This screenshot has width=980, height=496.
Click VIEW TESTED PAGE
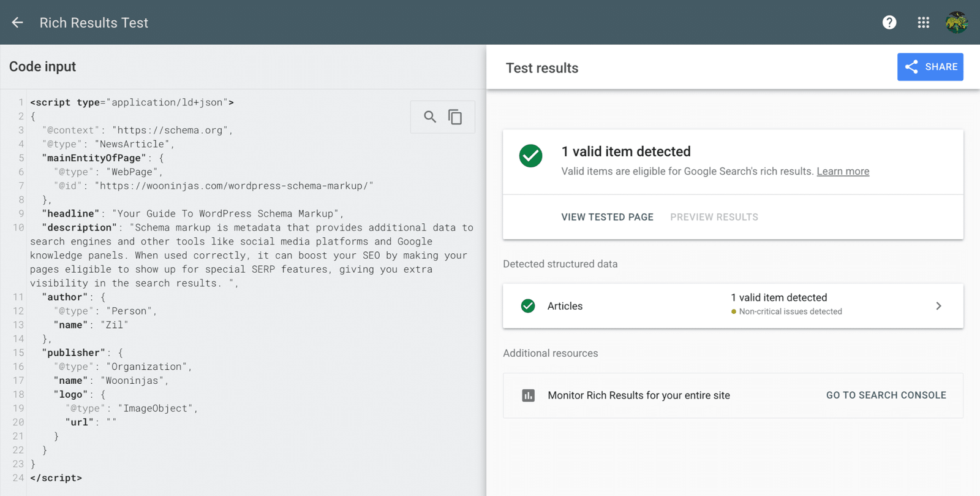click(x=608, y=217)
